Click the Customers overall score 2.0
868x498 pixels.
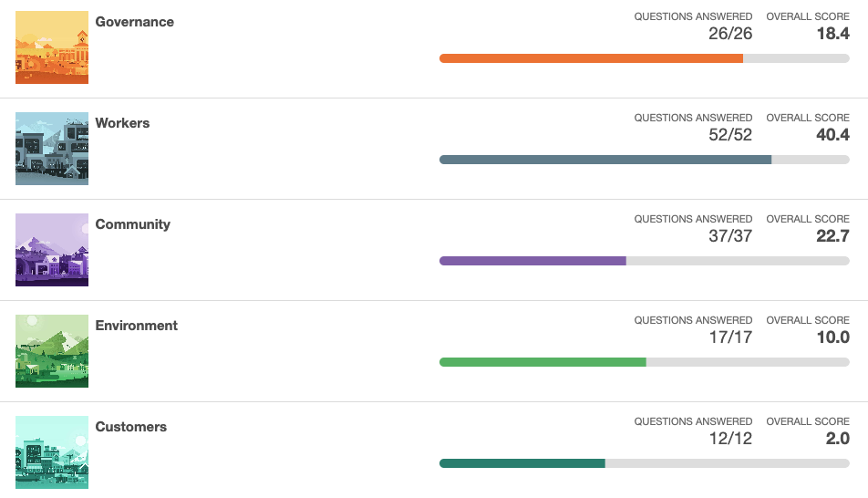point(838,439)
